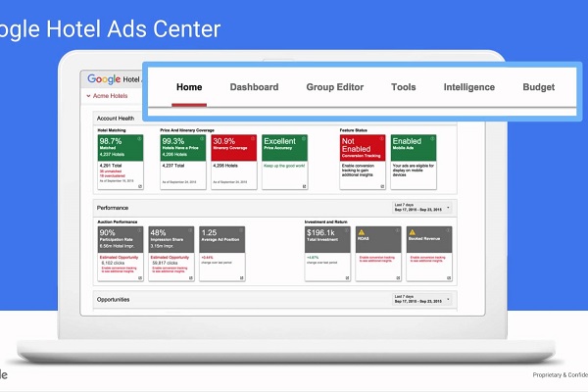Open the Home tab

coord(189,87)
